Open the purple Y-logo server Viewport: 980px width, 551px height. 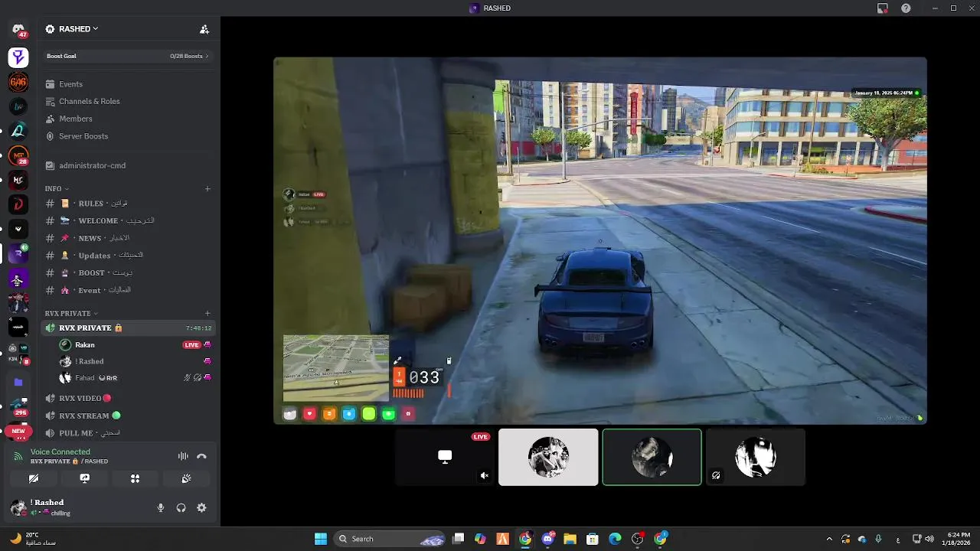point(18,57)
